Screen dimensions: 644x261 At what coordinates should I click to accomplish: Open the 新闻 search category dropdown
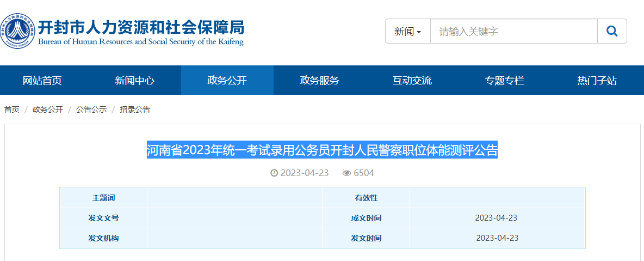tap(407, 32)
